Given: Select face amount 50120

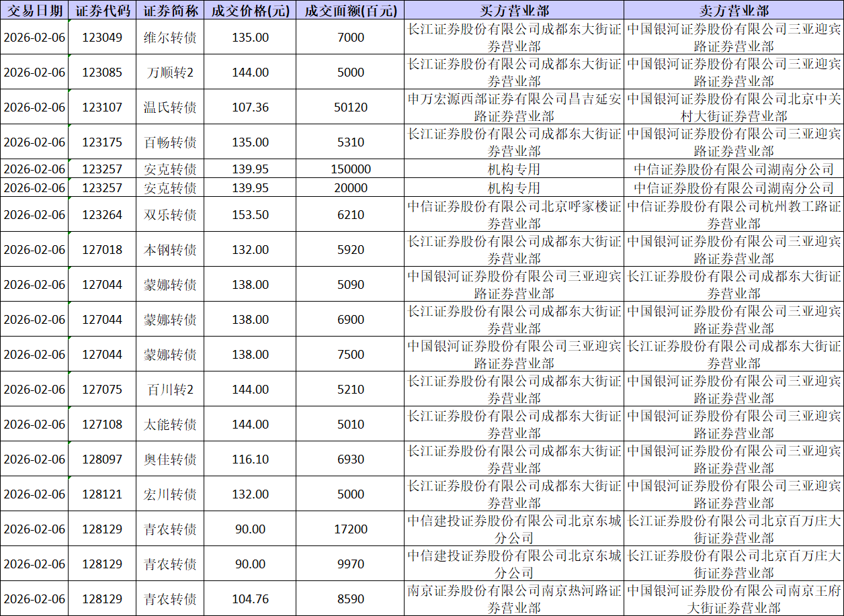Looking at the screenshot, I should pyautogui.click(x=351, y=107).
